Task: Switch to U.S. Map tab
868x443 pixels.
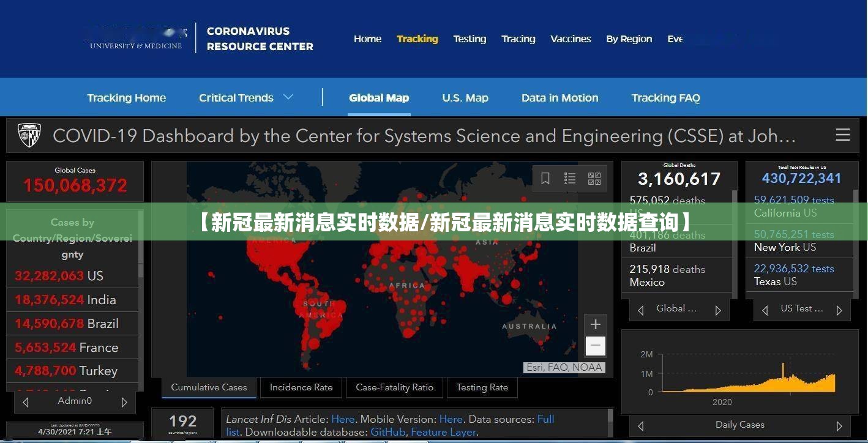Action: coord(465,97)
